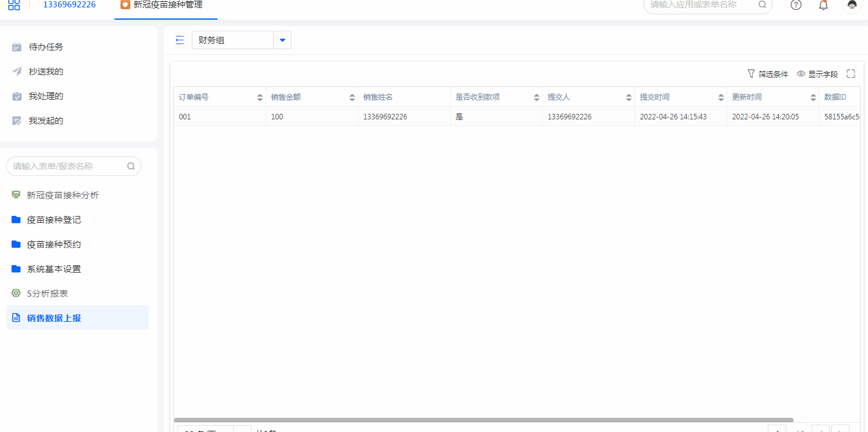
Task: Click the horizontal table scrollbar
Action: (x=483, y=420)
